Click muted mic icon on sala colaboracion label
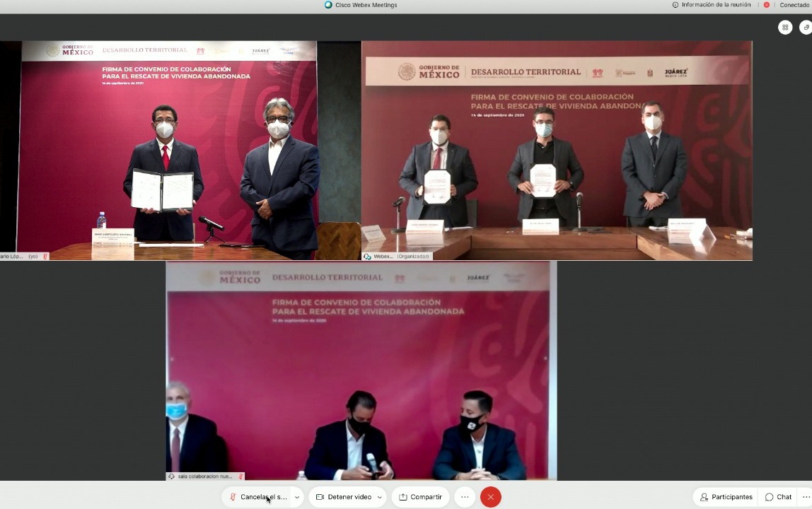 241,476
